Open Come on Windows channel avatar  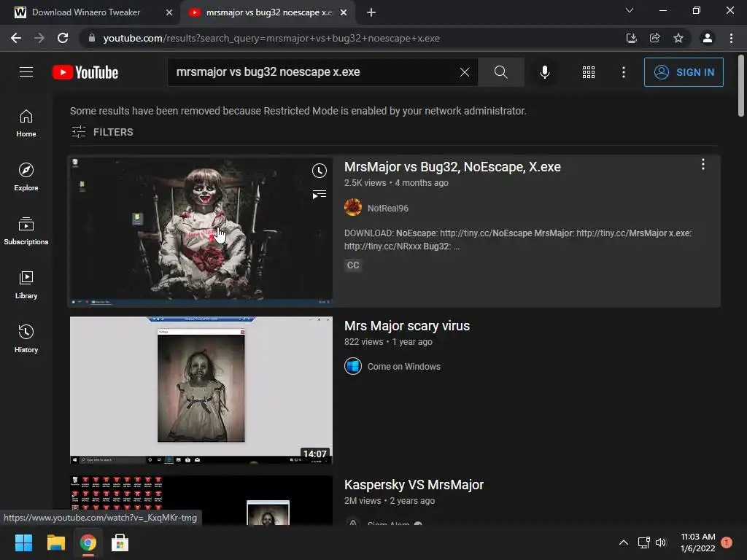point(352,366)
